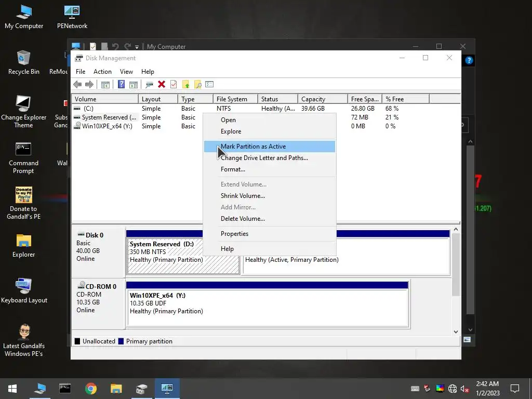Choose Format... from the context menu

270,169
